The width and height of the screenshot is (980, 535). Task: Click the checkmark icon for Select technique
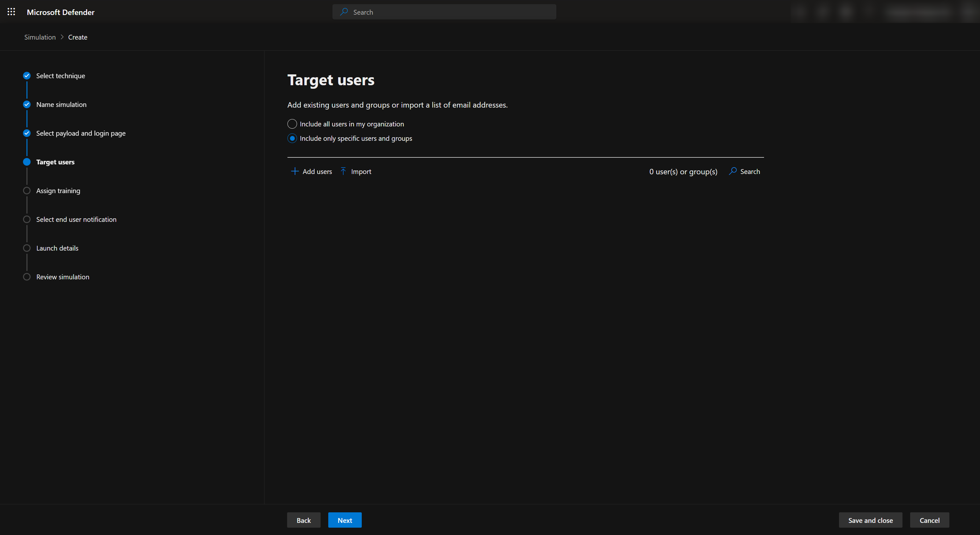tap(26, 76)
